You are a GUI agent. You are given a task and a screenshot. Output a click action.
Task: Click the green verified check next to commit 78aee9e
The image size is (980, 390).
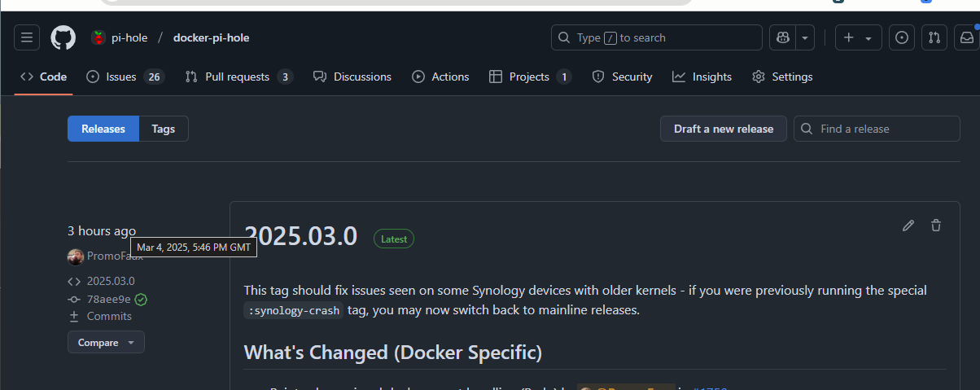[x=141, y=299]
